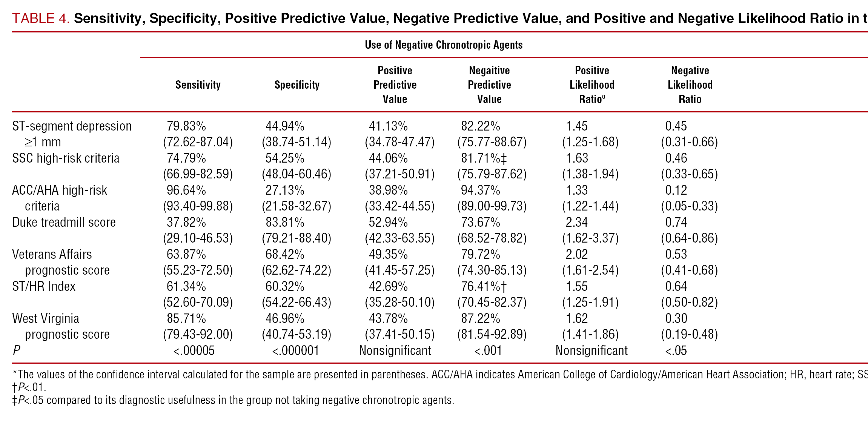Select the Sensitivity column header
868x421 pixels.
tap(198, 85)
